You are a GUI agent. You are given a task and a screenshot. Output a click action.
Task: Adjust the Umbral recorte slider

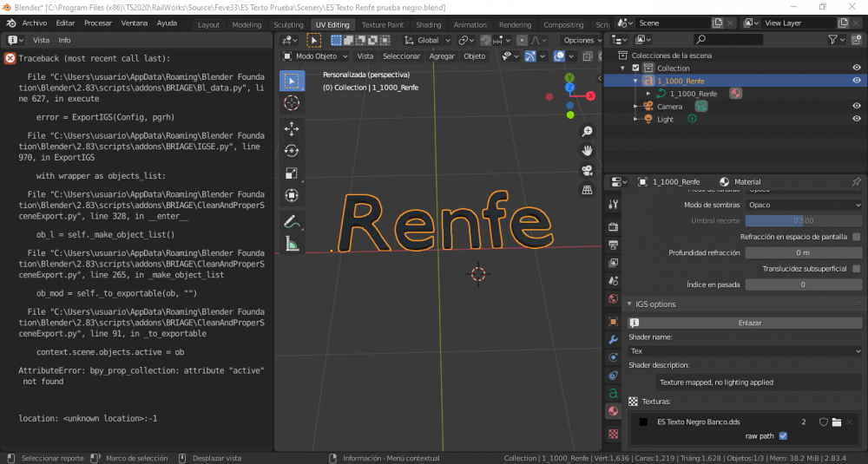[803, 220]
